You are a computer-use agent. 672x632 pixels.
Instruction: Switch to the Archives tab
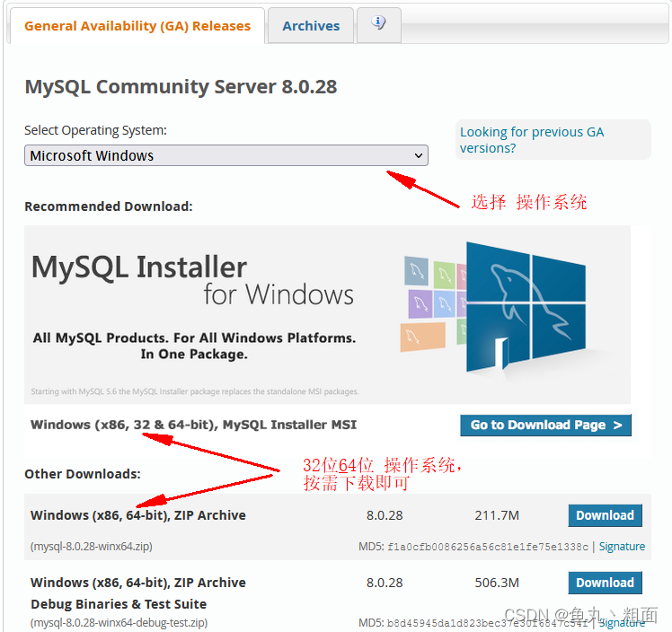pos(311,26)
